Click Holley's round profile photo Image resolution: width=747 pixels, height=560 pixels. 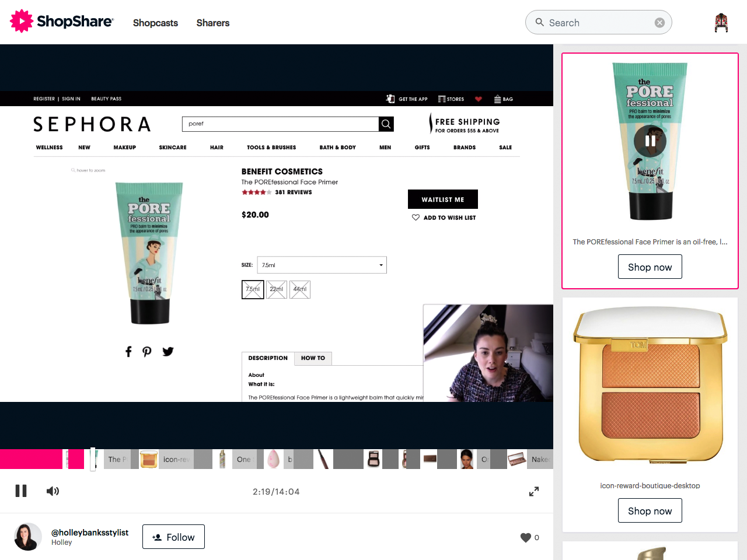point(27,537)
